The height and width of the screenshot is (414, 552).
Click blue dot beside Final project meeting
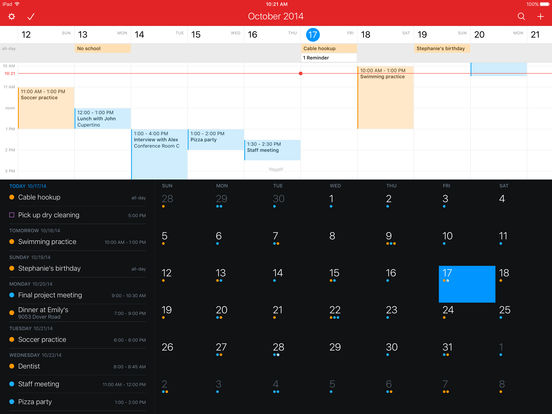(12, 295)
